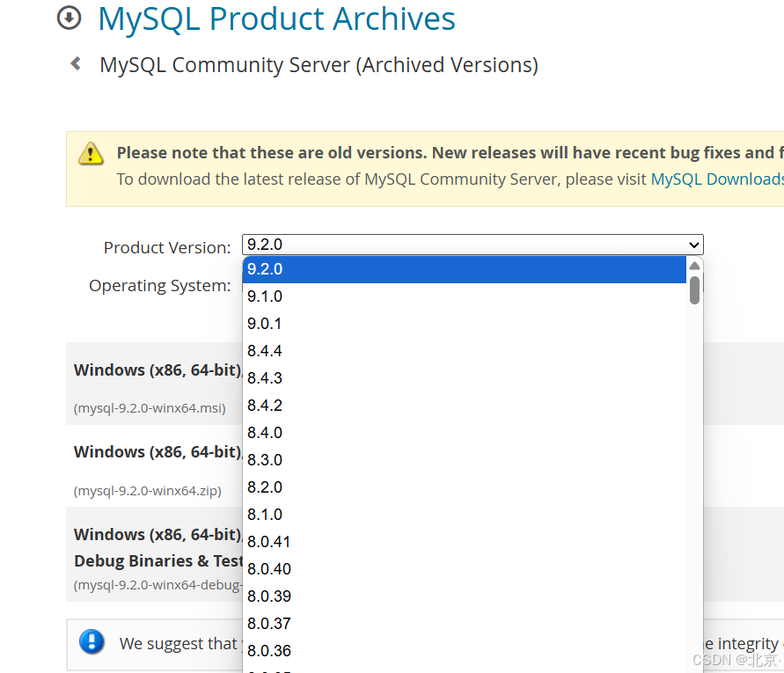Viewport: 784px width, 673px height.
Task: Click the Debug Binaries & Test row title
Action: (158, 561)
